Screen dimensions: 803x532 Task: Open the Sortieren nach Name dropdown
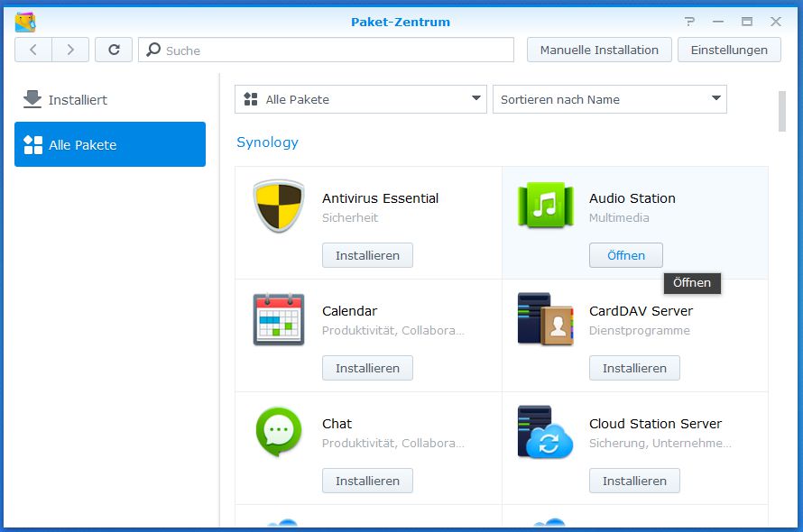coord(609,99)
